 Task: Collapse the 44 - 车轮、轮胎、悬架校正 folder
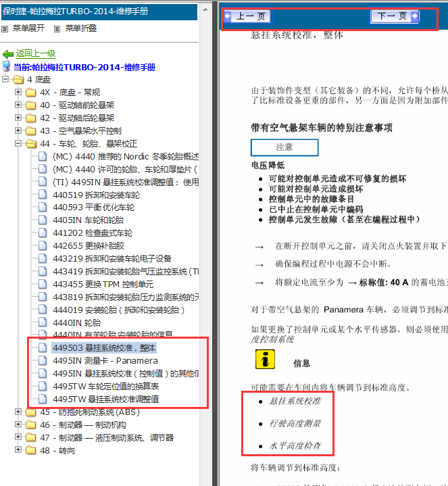(x=18, y=143)
